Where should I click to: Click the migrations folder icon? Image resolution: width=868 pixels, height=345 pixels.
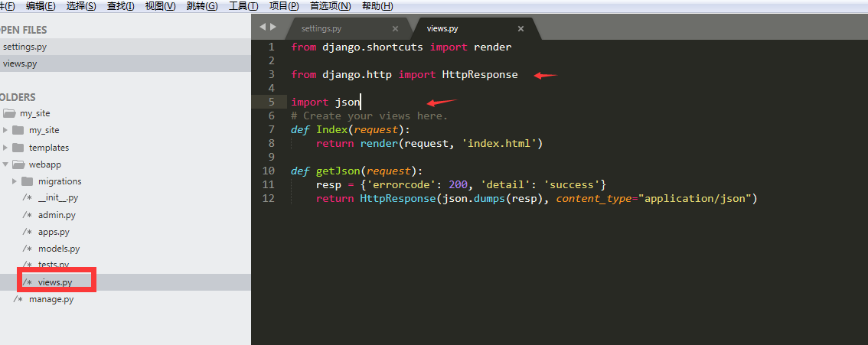(x=28, y=181)
